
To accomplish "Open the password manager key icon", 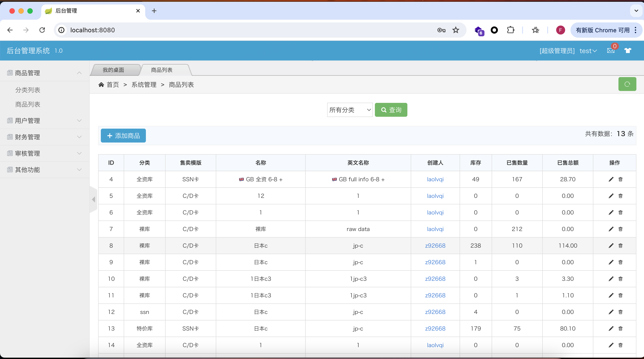I will (x=441, y=30).
